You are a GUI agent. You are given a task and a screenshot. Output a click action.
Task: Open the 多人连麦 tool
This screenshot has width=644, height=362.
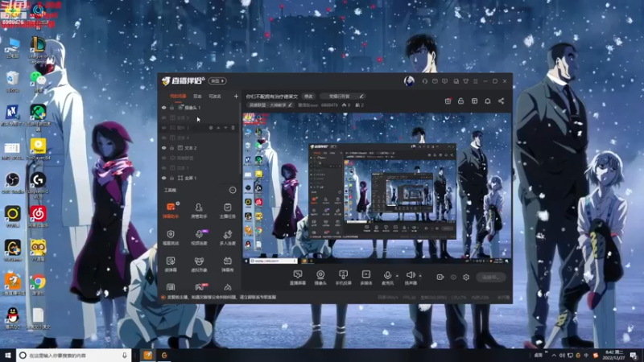tap(228, 237)
